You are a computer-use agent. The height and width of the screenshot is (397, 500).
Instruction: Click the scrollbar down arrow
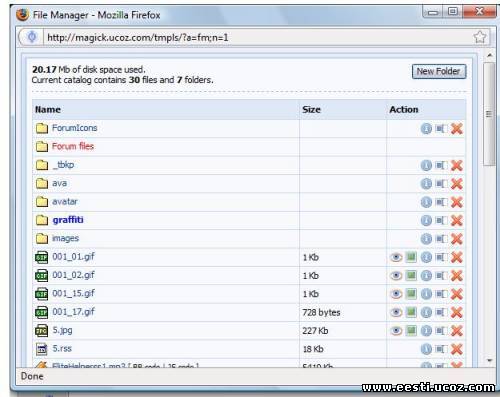[489, 360]
